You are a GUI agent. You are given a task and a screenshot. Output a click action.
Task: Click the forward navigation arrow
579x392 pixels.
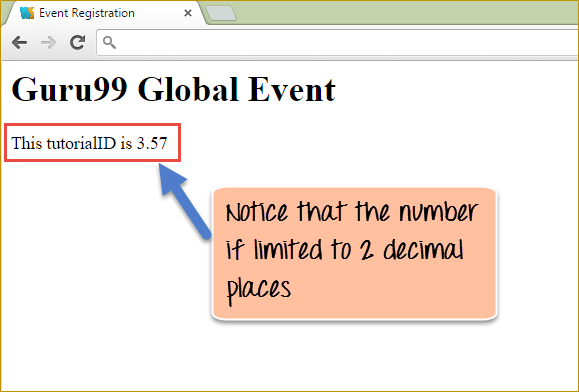click(x=48, y=43)
